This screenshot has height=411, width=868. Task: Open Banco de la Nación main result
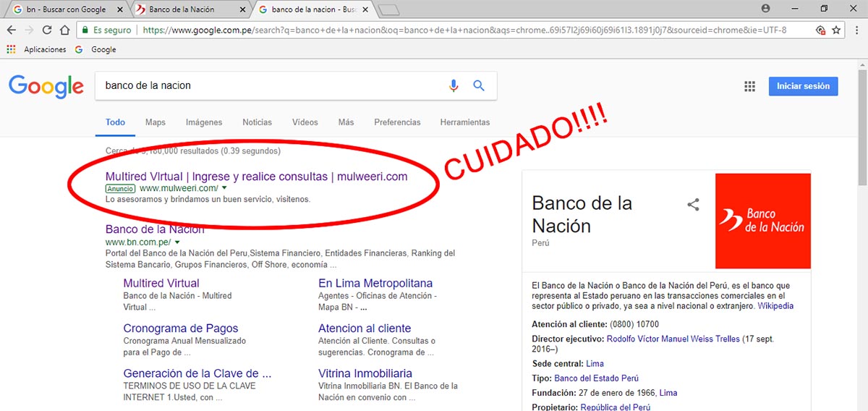[155, 229]
